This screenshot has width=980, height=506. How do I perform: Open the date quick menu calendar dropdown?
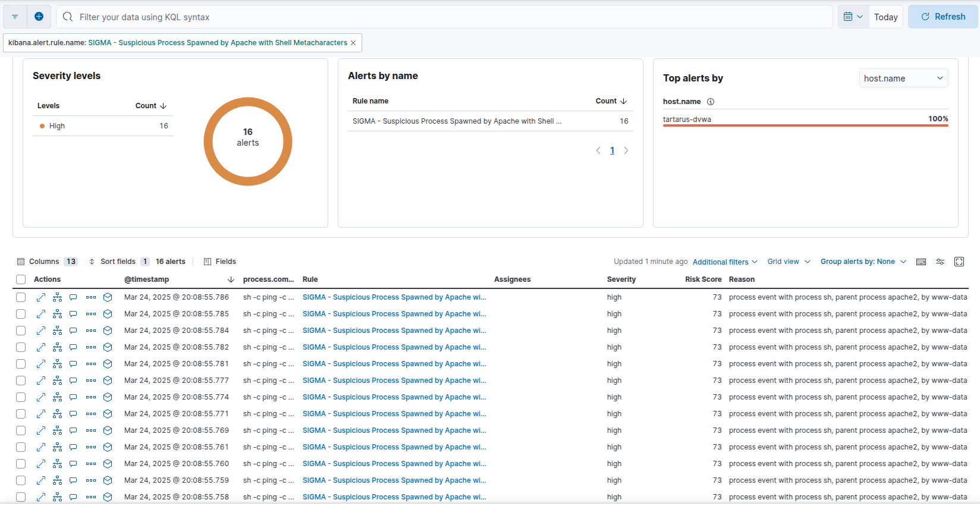pos(853,17)
